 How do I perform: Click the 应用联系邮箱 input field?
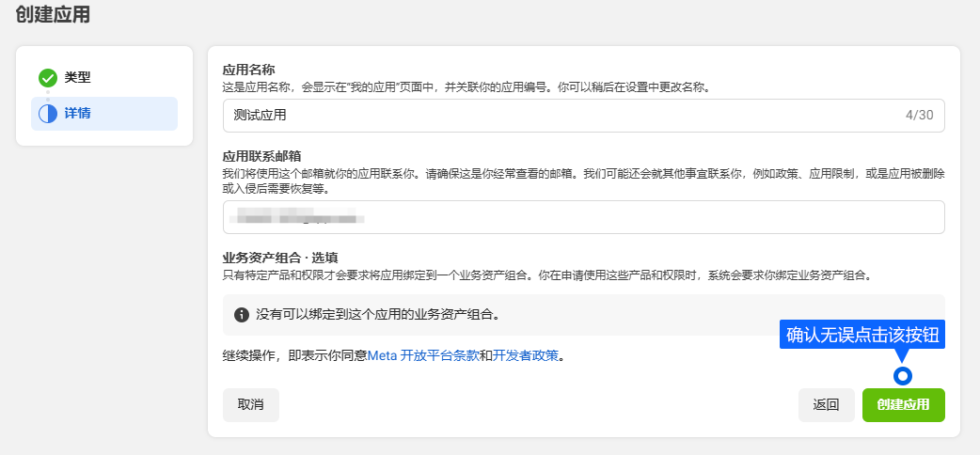click(x=583, y=217)
